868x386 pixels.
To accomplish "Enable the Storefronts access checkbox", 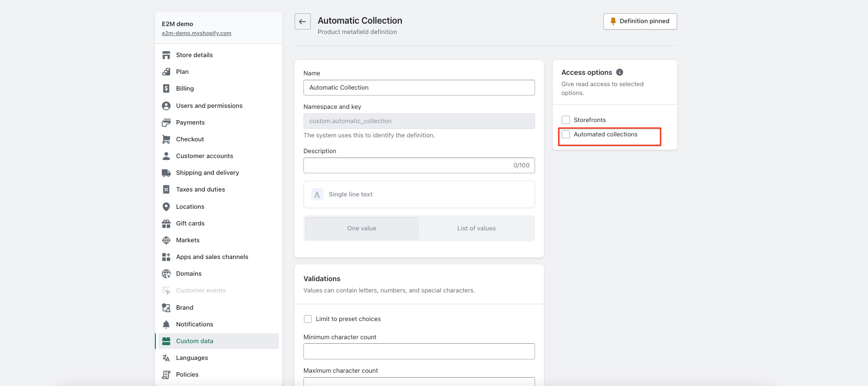I will [x=566, y=120].
